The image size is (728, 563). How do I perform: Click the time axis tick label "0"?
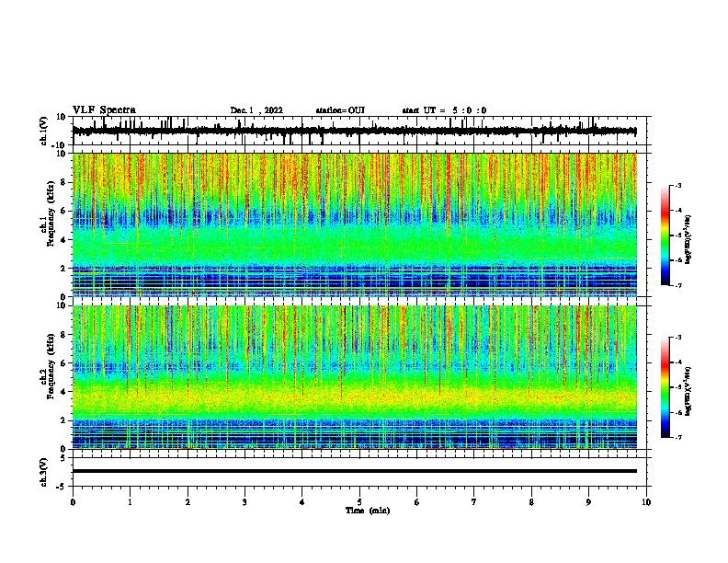click(73, 502)
